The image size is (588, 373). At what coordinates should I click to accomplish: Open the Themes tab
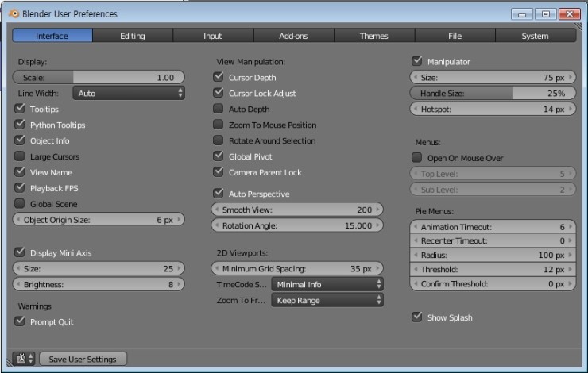click(x=374, y=36)
